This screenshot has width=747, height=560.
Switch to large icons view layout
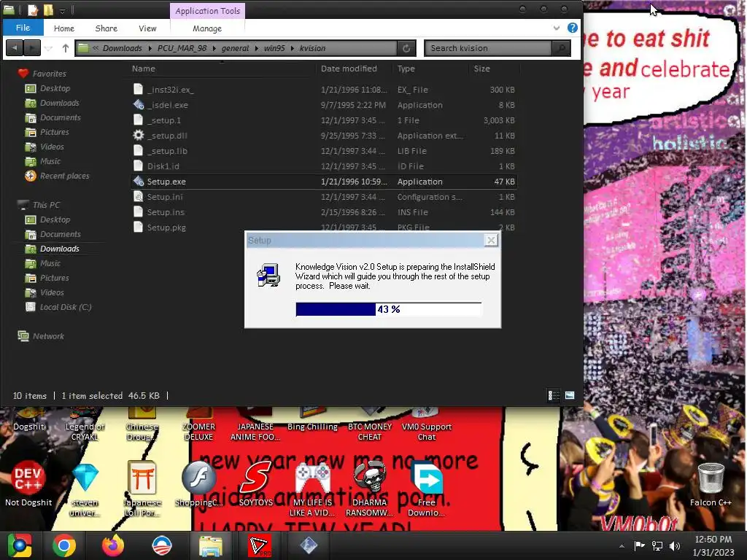(569, 395)
